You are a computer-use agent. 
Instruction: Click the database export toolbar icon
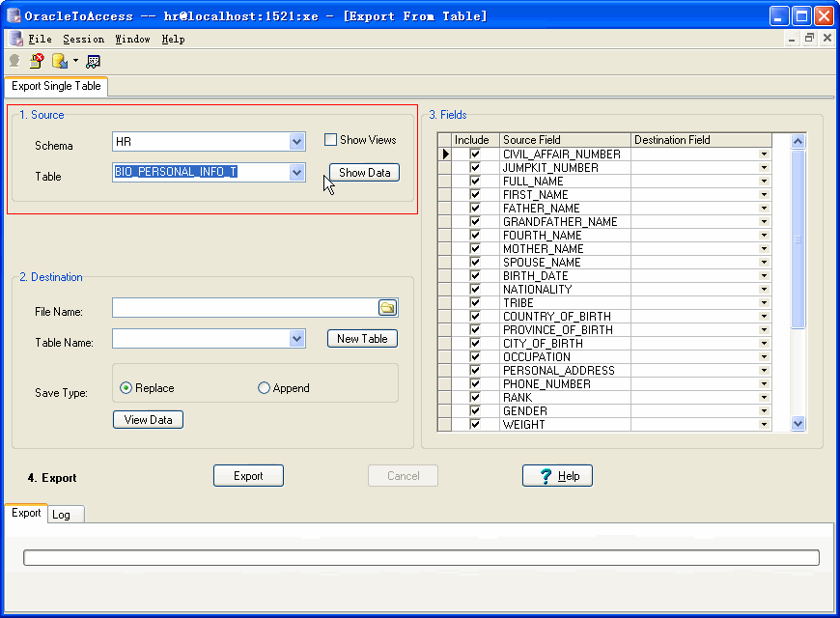(60, 61)
